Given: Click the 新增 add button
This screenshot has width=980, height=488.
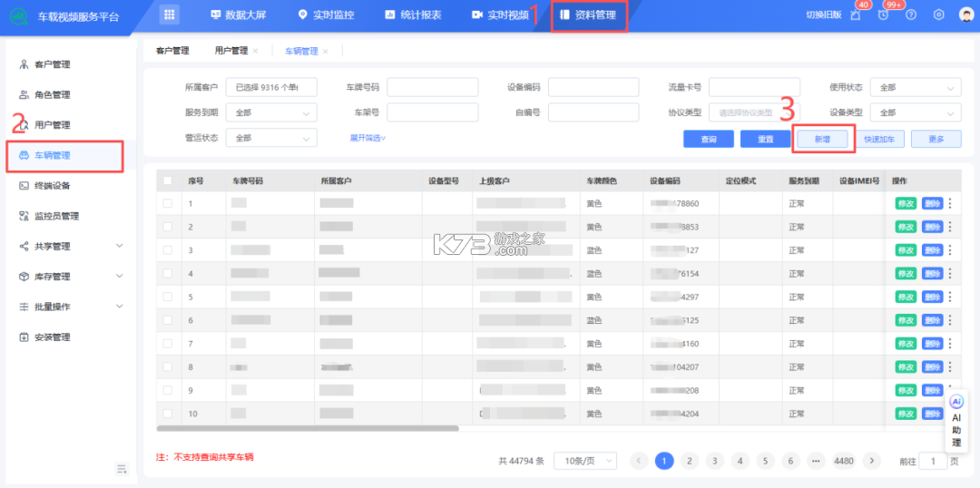Looking at the screenshot, I should [x=822, y=139].
